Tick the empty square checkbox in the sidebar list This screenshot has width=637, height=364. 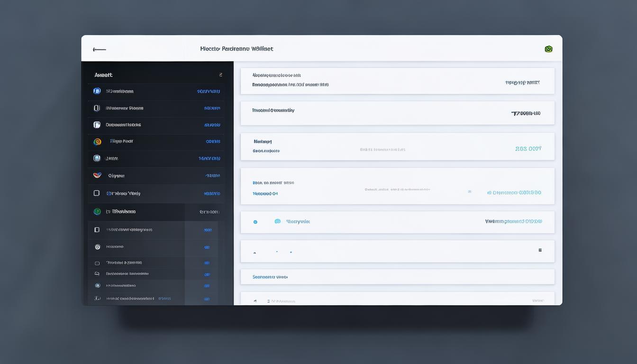[x=97, y=193]
